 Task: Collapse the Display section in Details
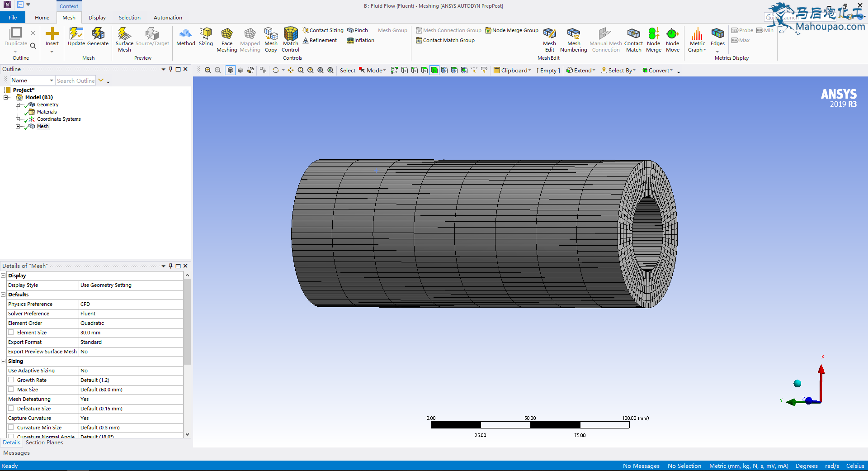(3, 276)
